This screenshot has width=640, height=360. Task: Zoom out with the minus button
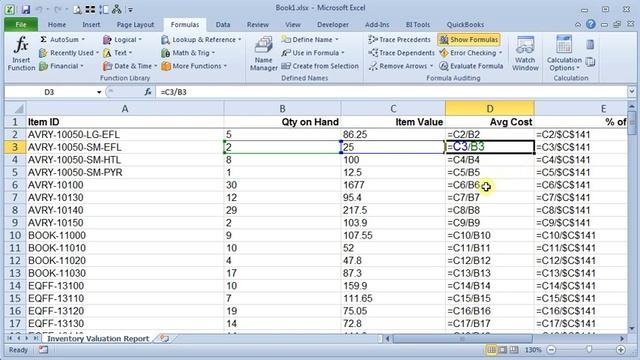click(551, 350)
